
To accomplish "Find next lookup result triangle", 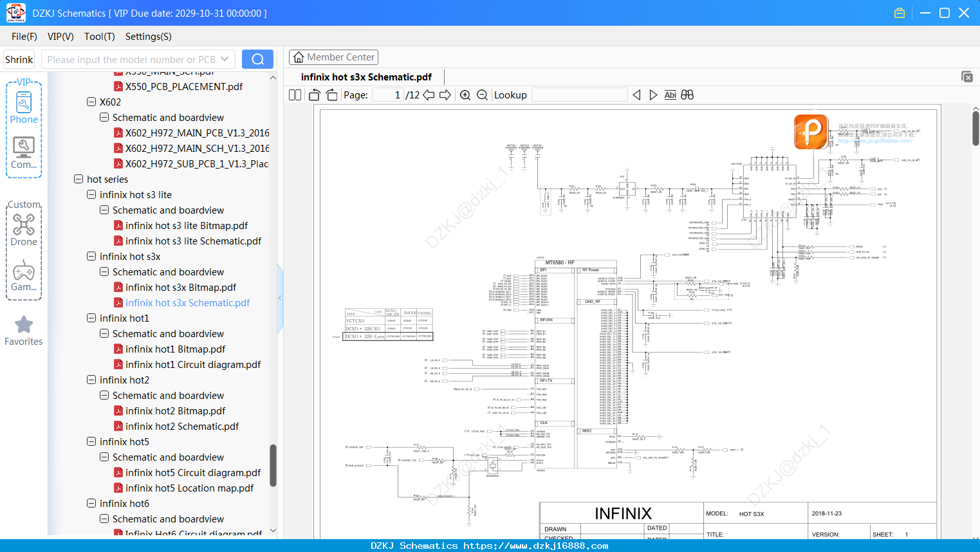I will pyautogui.click(x=653, y=95).
